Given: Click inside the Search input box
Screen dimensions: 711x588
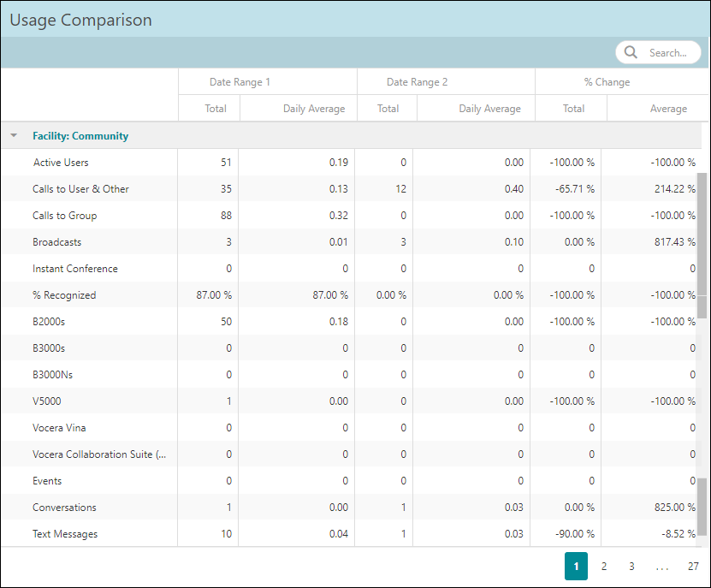Looking at the screenshot, I should tap(672, 52).
